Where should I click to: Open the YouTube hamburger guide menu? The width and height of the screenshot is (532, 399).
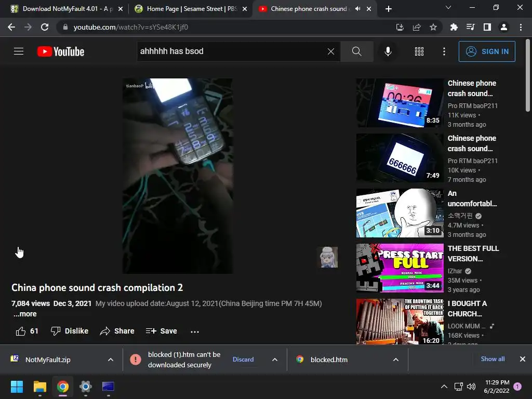click(x=19, y=51)
